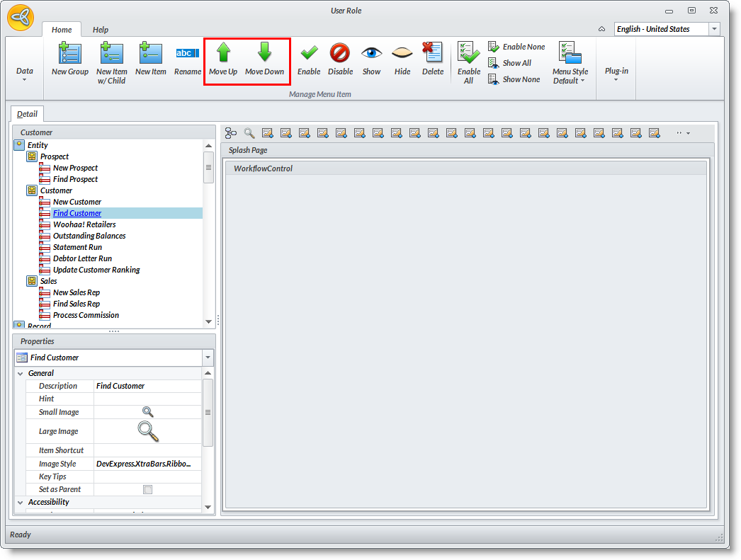Screen dimensions: 741x560
Task: Click the Disable red icon
Action: pos(340,54)
